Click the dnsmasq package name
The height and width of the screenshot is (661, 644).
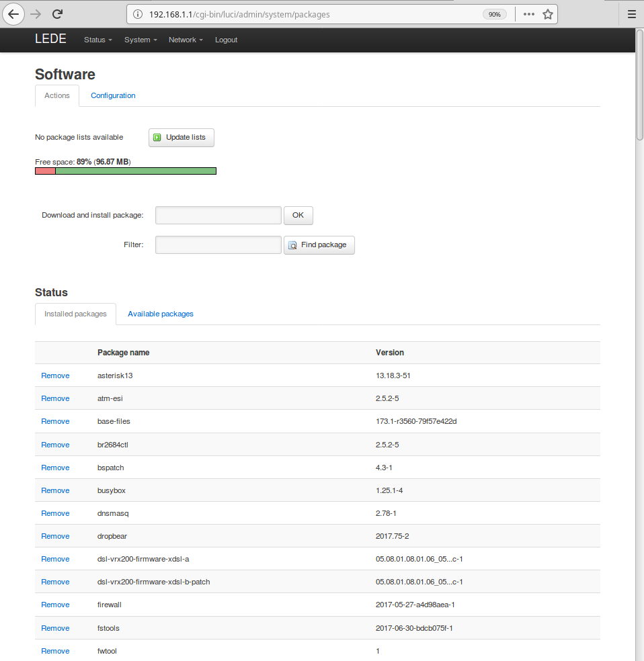click(x=113, y=513)
